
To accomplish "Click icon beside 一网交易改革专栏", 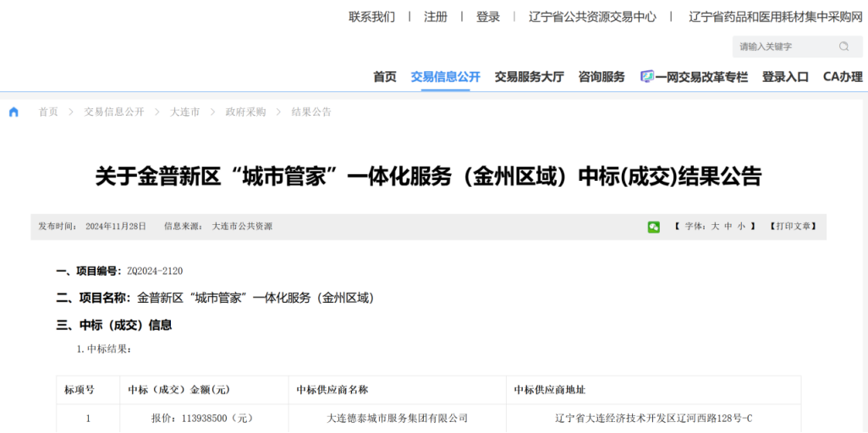I will pos(647,76).
